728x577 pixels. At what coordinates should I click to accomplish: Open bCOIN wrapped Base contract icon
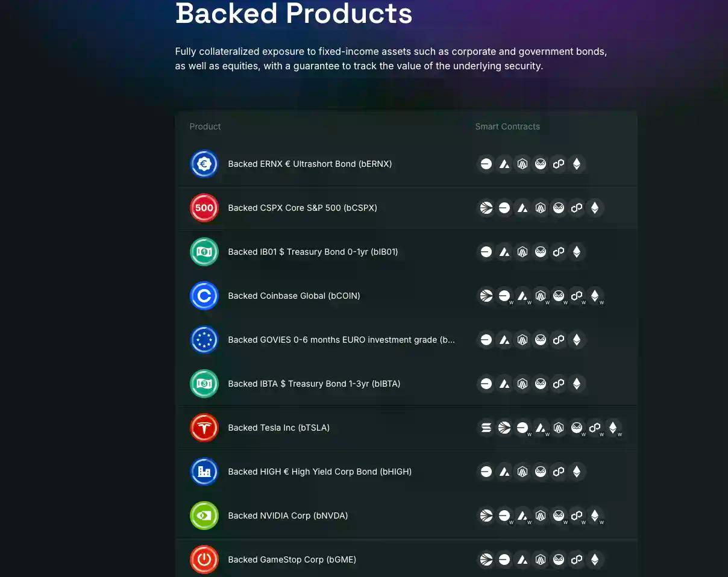coord(504,296)
